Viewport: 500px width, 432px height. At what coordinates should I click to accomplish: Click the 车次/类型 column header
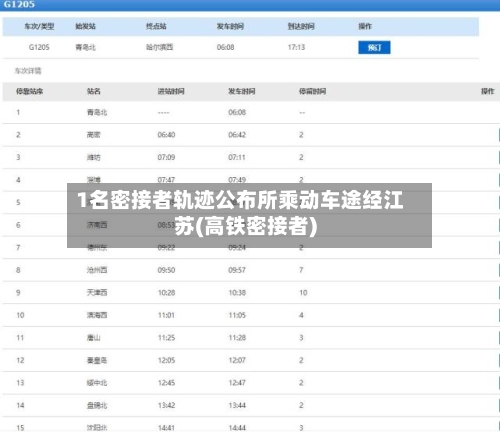(x=39, y=26)
